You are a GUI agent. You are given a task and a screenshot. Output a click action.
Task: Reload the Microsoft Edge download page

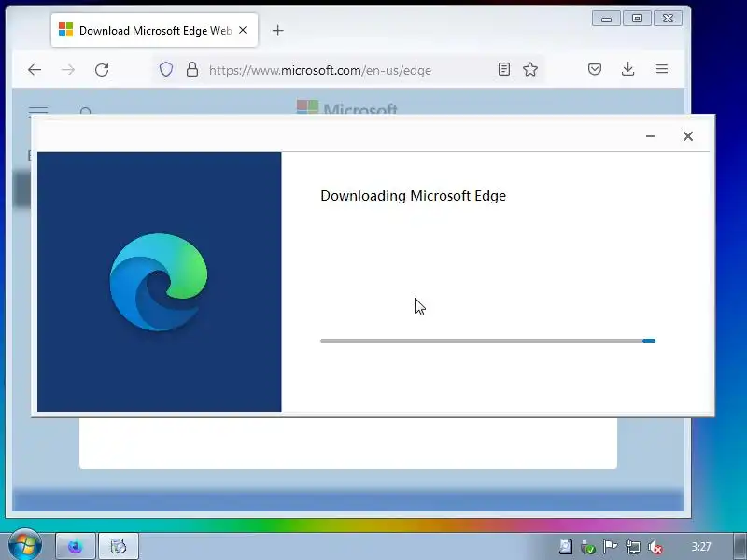click(x=102, y=70)
